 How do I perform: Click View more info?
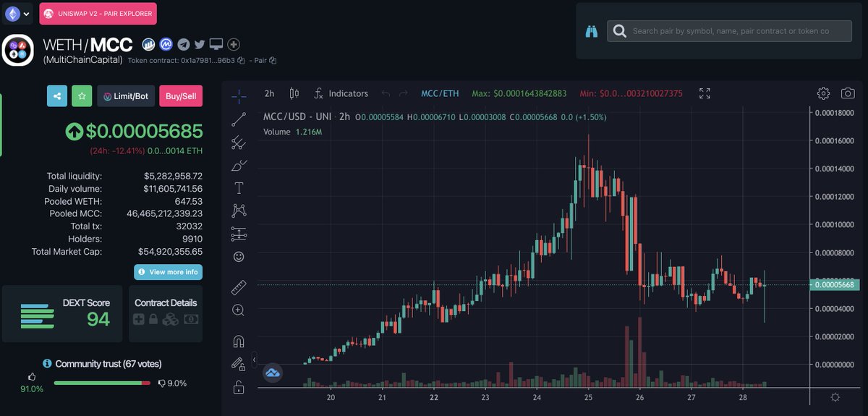click(168, 272)
